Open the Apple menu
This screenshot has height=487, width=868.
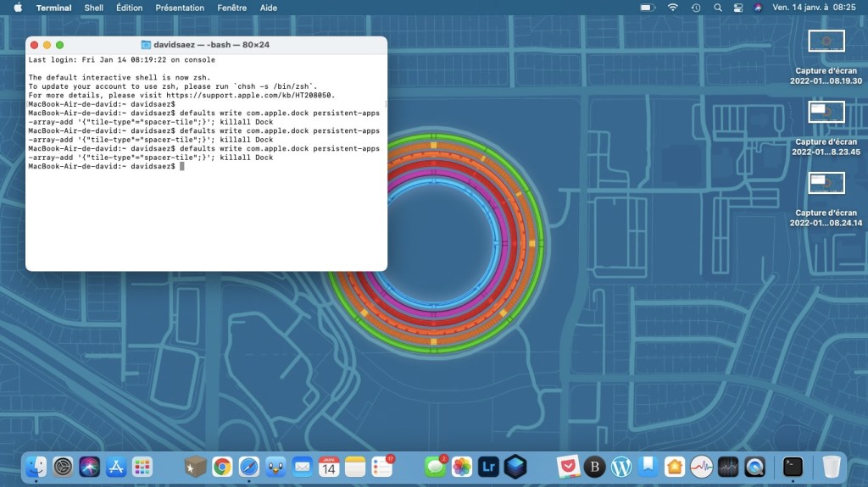tap(18, 8)
